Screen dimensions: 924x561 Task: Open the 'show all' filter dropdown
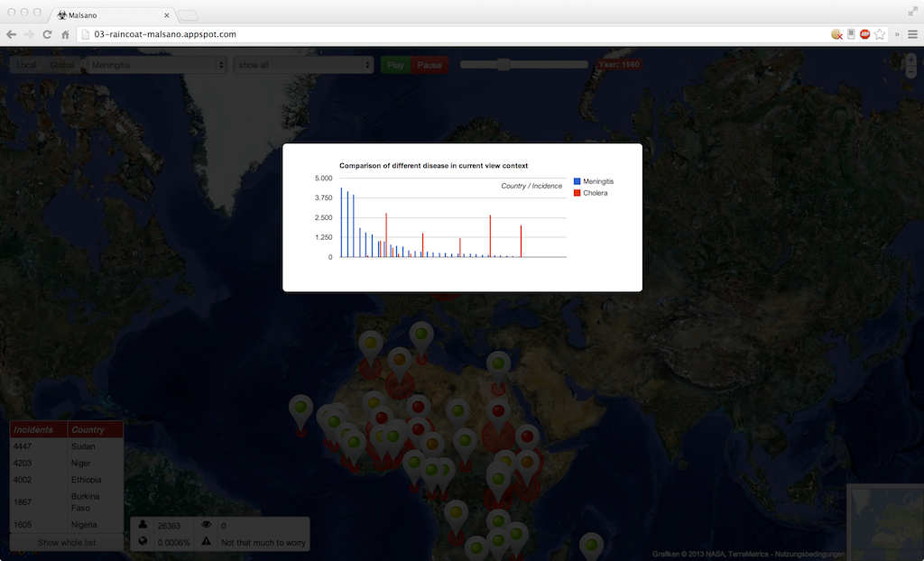tap(303, 65)
